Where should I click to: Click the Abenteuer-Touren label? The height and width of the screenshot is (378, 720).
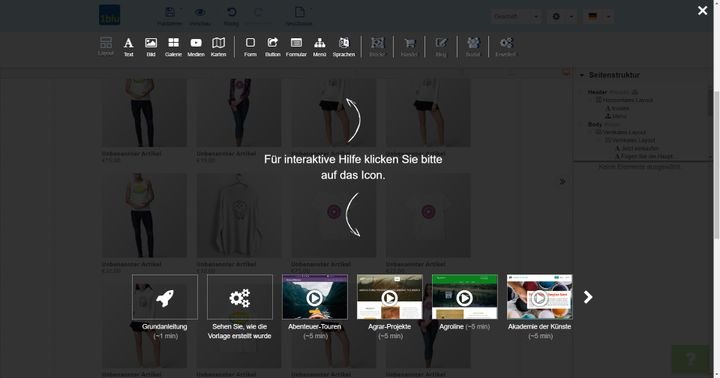point(315,327)
